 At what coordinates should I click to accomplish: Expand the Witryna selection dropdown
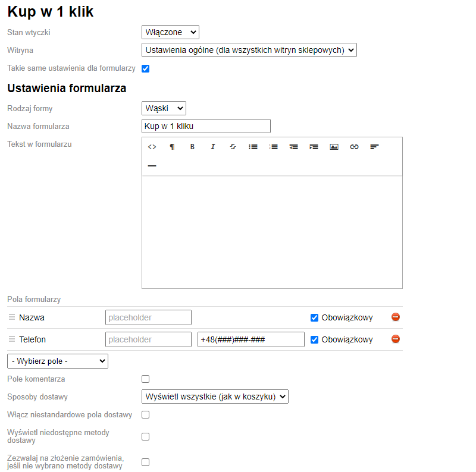[x=249, y=50]
